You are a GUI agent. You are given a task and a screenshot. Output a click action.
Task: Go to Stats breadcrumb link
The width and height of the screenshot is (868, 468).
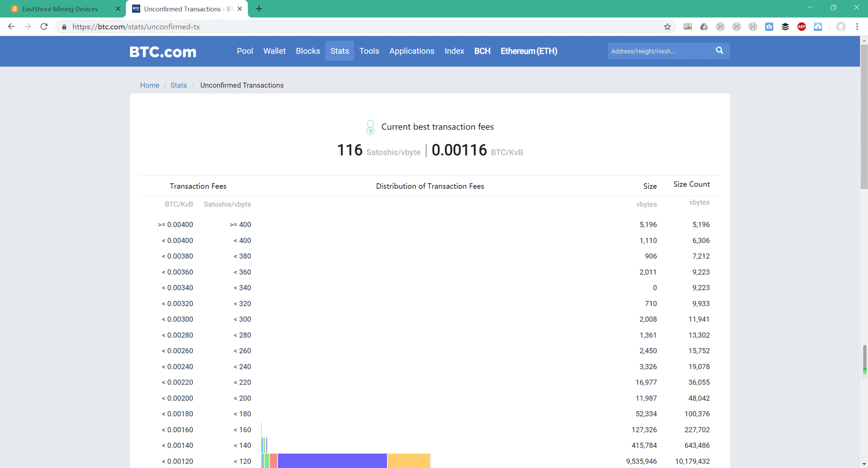[179, 85]
